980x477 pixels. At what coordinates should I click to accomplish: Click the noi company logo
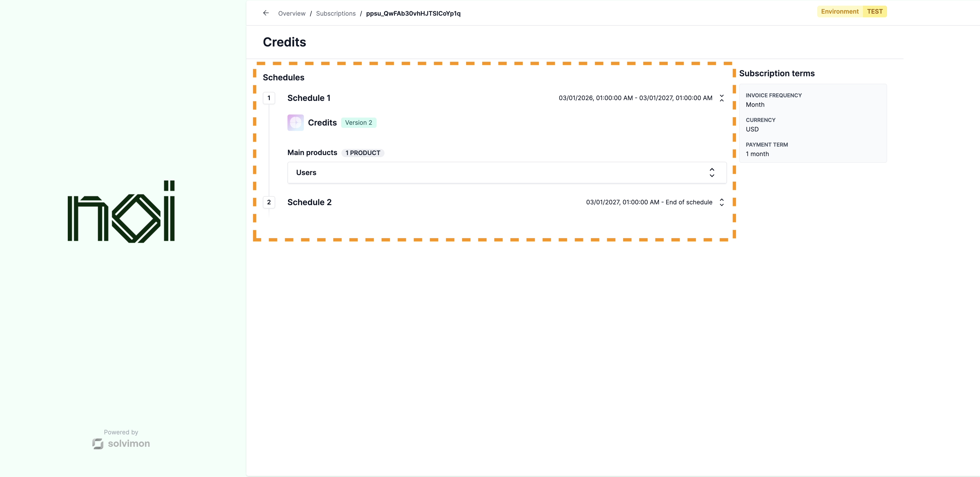pos(121,212)
